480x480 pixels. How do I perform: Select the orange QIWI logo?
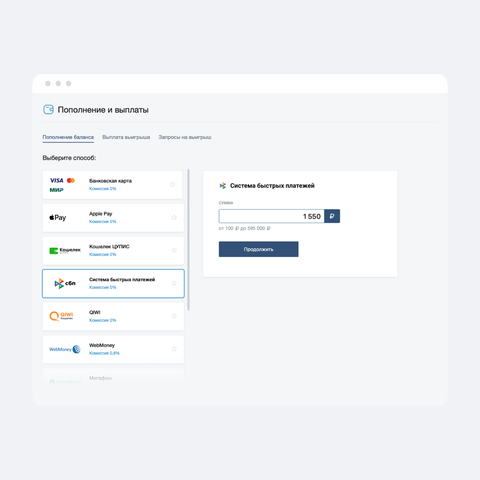point(61,316)
